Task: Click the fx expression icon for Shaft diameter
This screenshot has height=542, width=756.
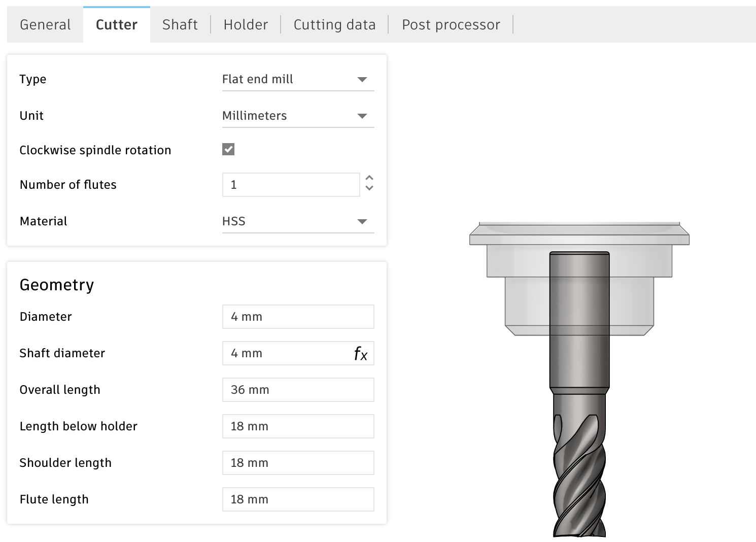Action: coord(360,354)
